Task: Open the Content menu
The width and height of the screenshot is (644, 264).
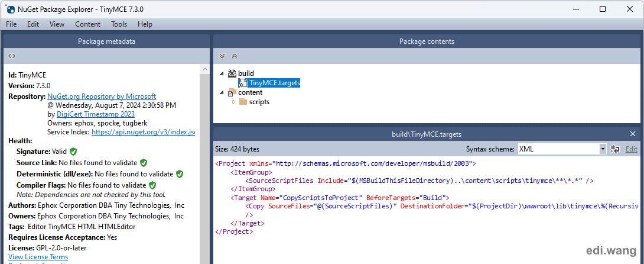Action: coord(88,24)
